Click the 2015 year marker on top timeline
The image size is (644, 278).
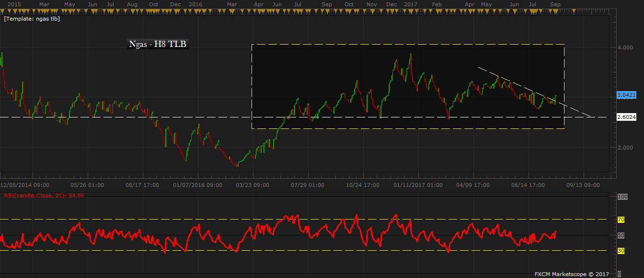[x=14, y=4]
